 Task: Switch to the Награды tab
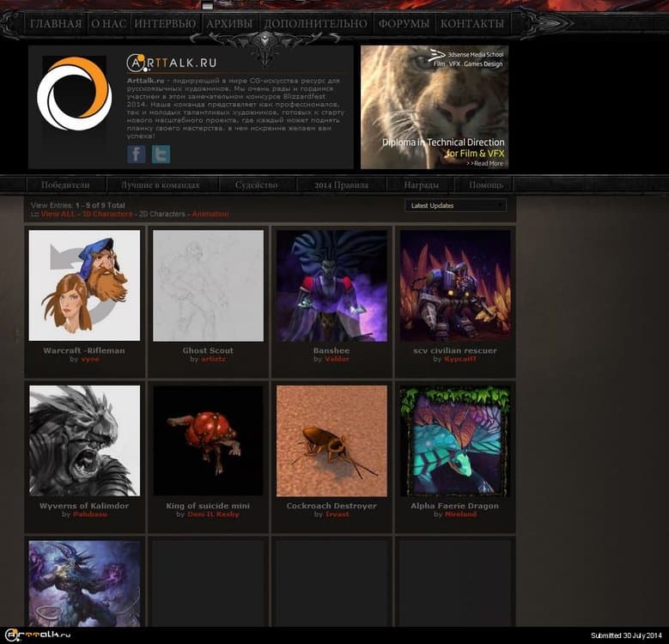click(x=421, y=185)
